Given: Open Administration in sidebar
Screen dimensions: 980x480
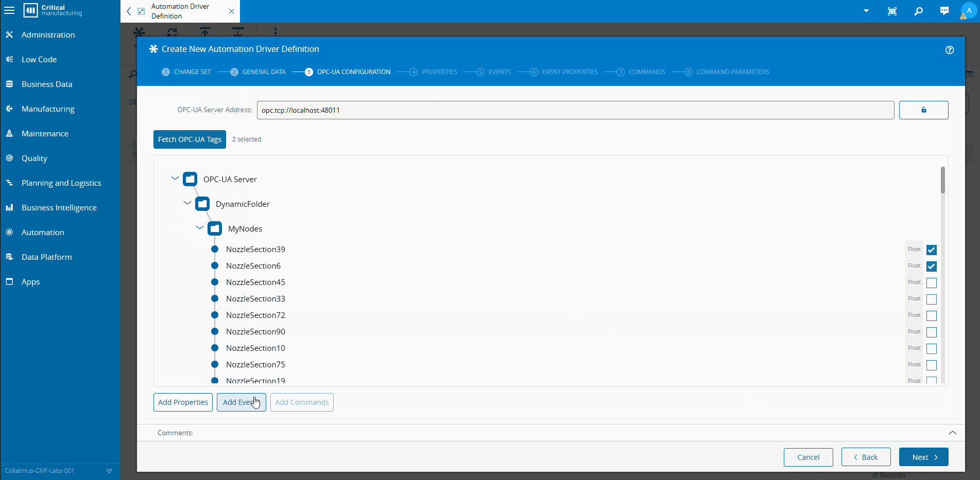Looking at the screenshot, I should pyautogui.click(x=48, y=35).
